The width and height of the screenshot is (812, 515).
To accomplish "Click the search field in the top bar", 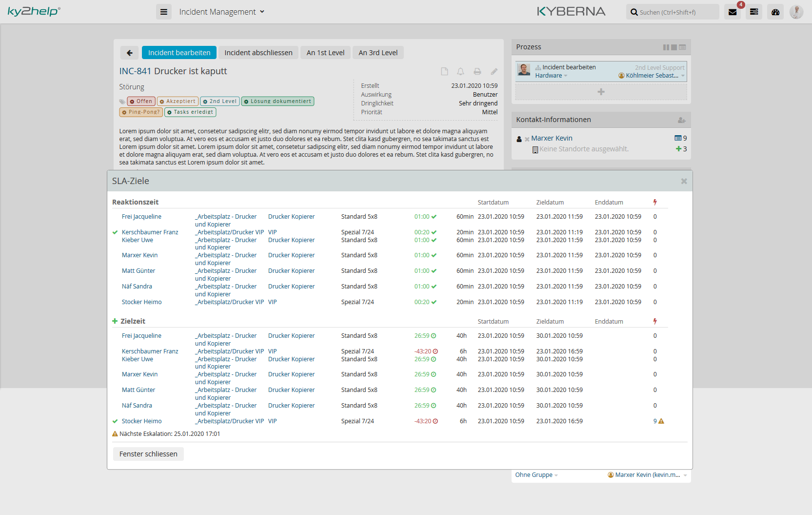I will pos(672,11).
